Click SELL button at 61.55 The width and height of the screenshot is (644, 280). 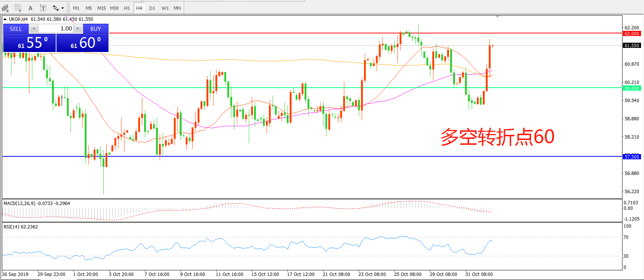[29, 43]
